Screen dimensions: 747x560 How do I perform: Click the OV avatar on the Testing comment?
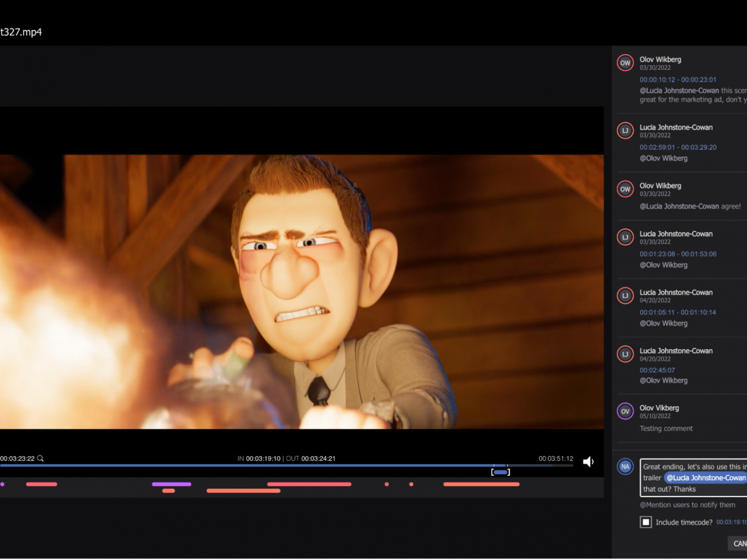pyautogui.click(x=625, y=411)
